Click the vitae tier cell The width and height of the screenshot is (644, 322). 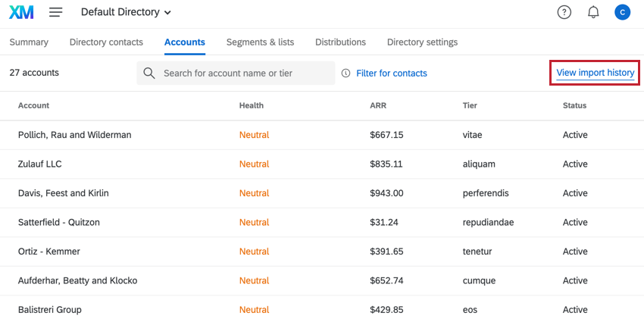pos(472,135)
